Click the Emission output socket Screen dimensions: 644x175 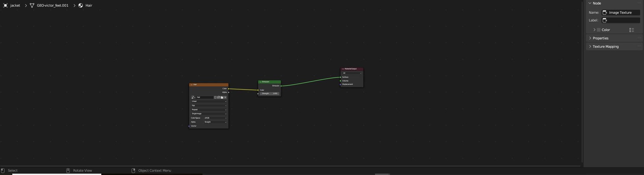281,86
